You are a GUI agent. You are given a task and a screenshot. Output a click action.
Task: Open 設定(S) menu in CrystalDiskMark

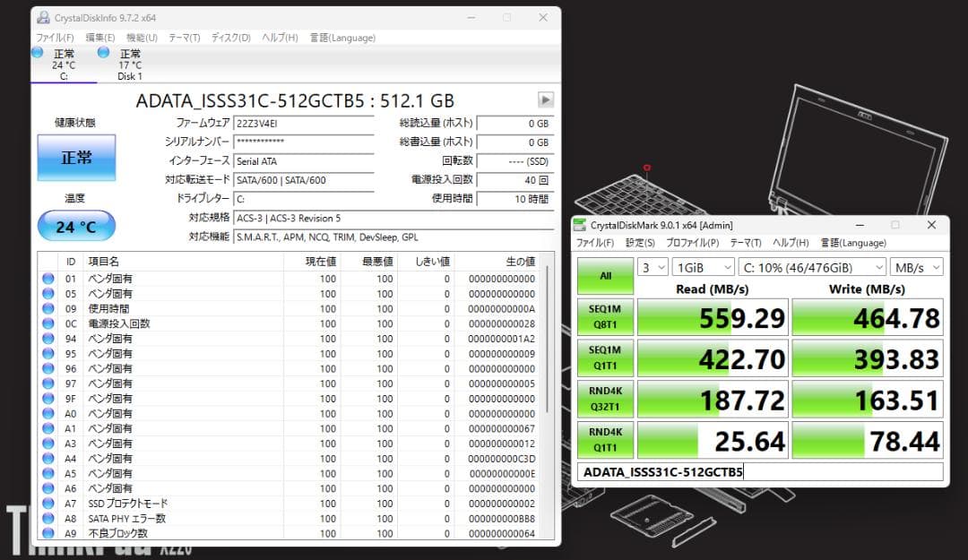pos(640,243)
